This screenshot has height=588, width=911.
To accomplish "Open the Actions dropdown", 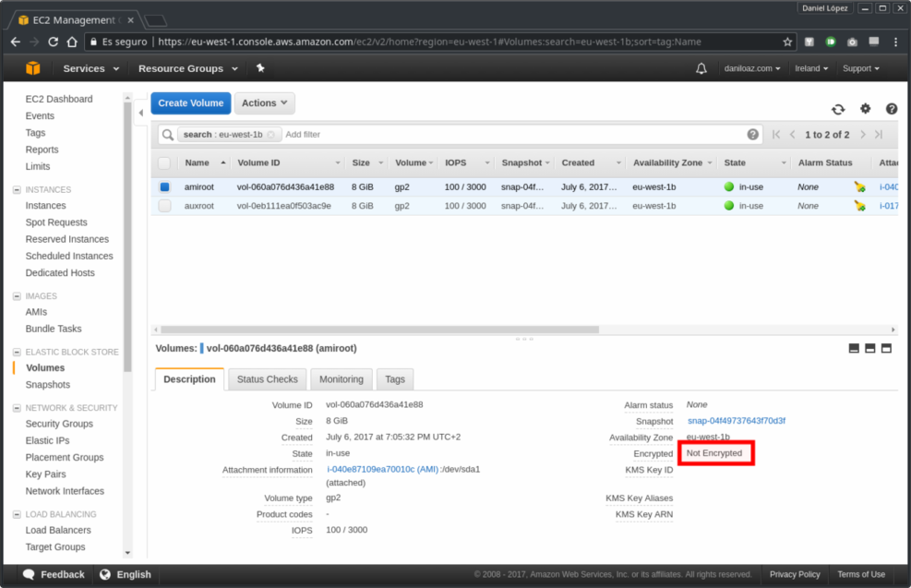I will coord(266,103).
